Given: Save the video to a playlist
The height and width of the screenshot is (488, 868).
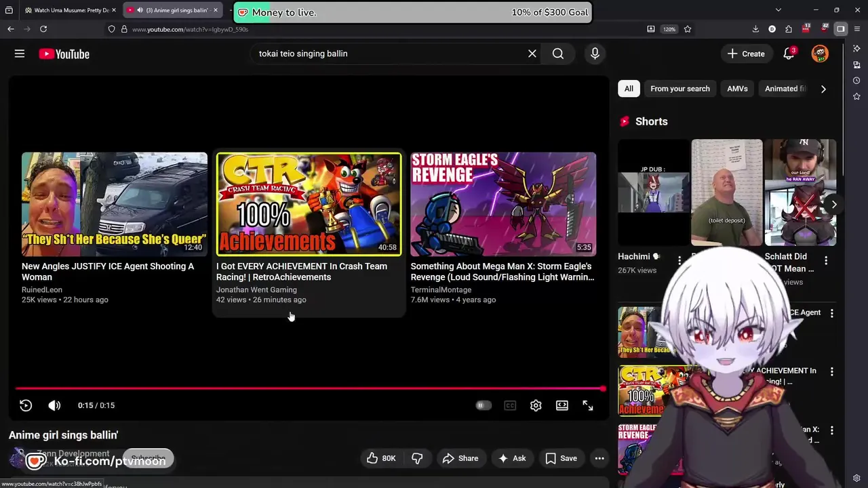Looking at the screenshot, I should (561, 458).
